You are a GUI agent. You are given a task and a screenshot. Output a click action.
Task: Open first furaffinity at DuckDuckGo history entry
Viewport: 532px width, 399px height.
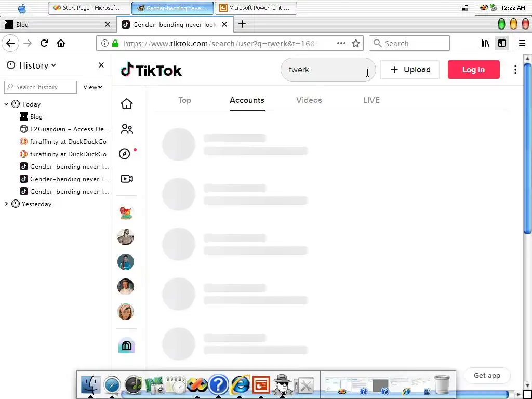(64, 141)
